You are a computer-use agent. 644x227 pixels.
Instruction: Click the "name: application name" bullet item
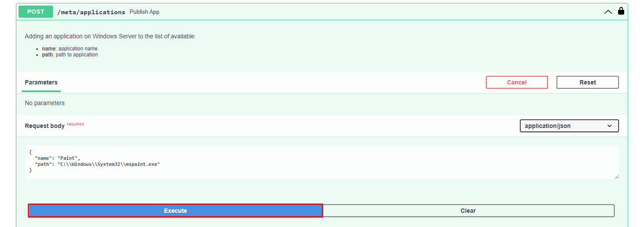(69, 49)
